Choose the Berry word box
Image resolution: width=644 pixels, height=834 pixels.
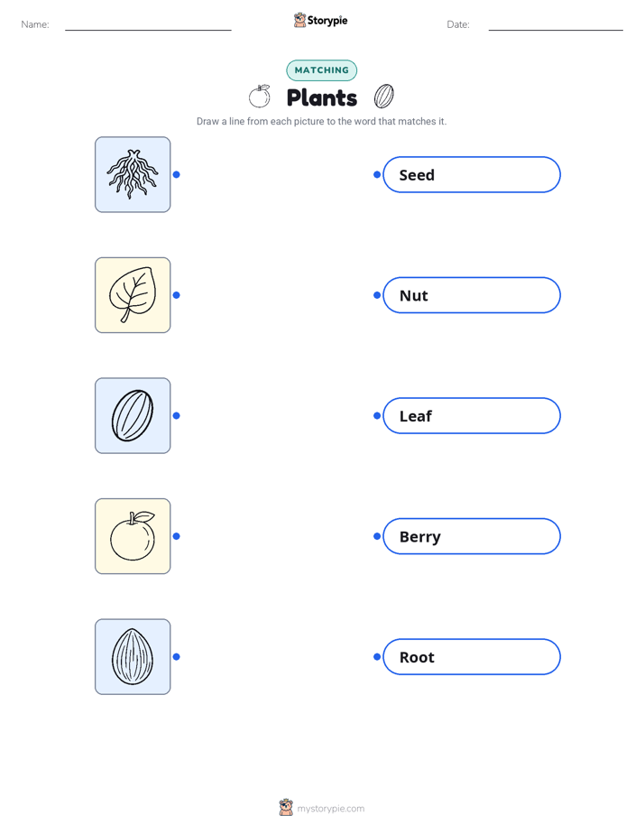pos(472,536)
